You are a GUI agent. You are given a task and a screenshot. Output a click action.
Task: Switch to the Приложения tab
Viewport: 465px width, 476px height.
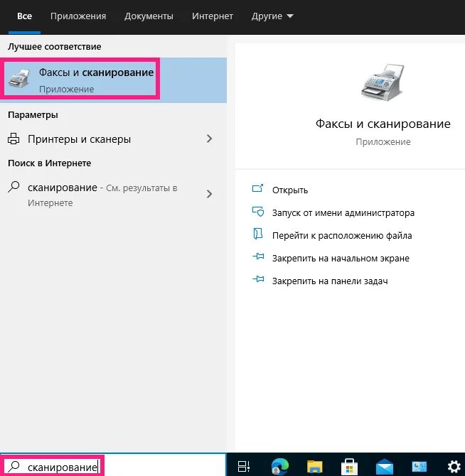[x=78, y=16]
